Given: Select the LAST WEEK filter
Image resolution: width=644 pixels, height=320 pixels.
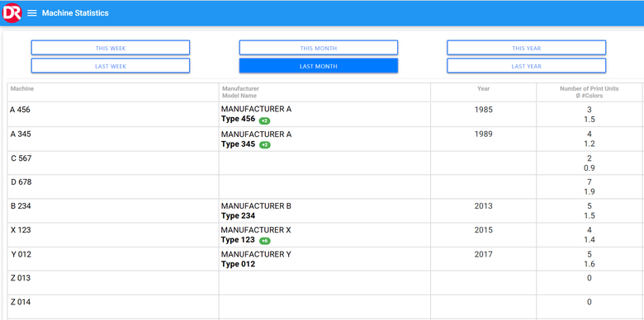Looking at the screenshot, I should [x=111, y=66].
